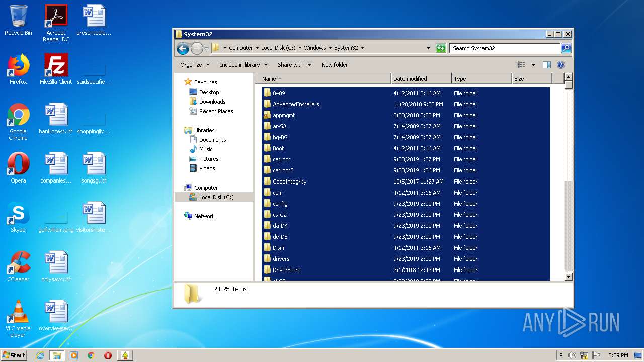Open Windows Media Player from taskbar
Viewport: 644px width, 362px height.
(x=74, y=355)
